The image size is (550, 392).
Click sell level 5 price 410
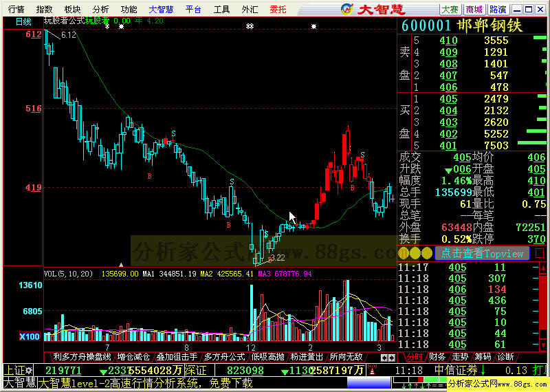[449, 41]
